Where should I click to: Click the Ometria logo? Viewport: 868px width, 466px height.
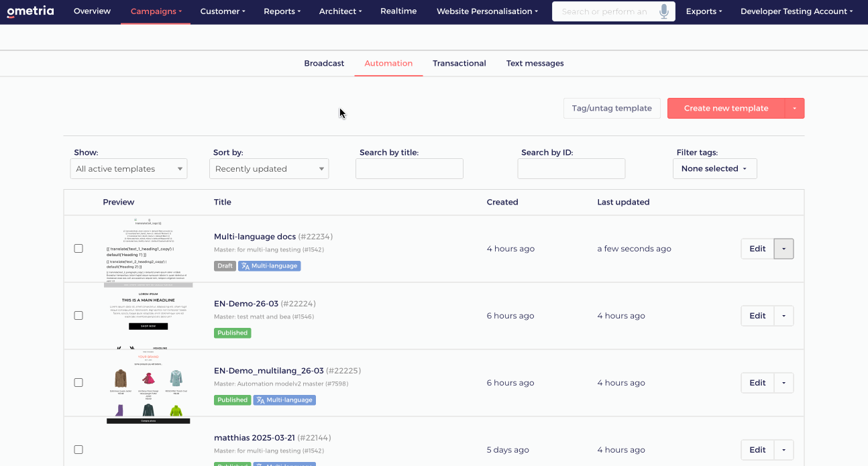coord(30,11)
